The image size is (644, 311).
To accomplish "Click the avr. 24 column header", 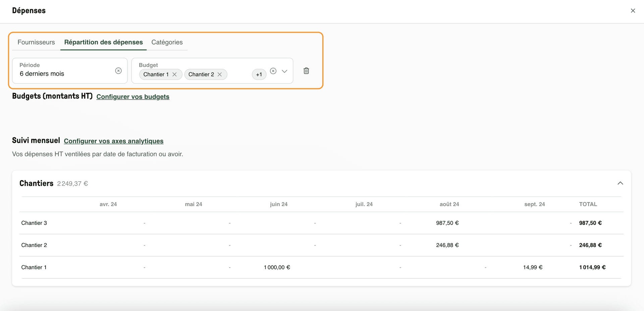I will coord(108,204).
